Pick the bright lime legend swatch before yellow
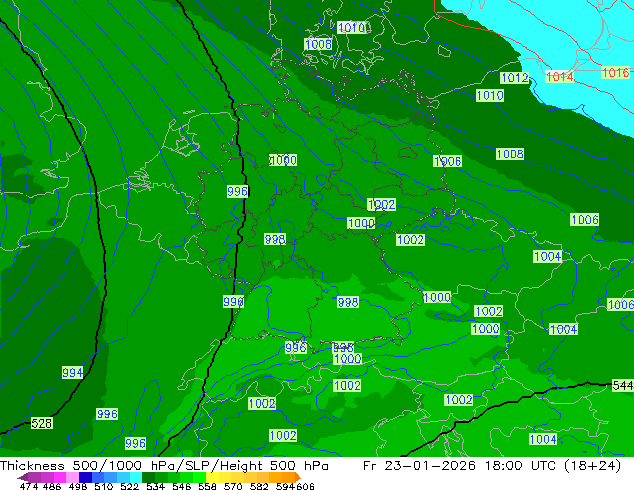Image resolution: width=634 pixels, height=490 pixels. pyautogui.click(x=200, y=477)
